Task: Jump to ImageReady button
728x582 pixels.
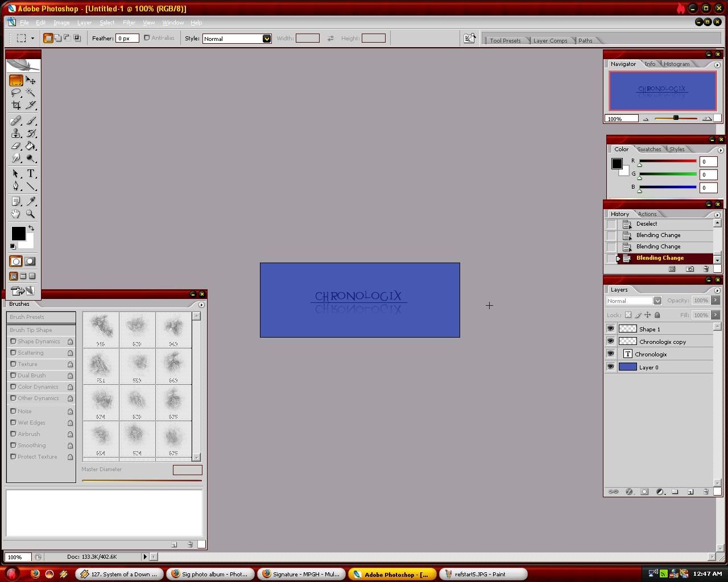Action: [x=23, y=291]
